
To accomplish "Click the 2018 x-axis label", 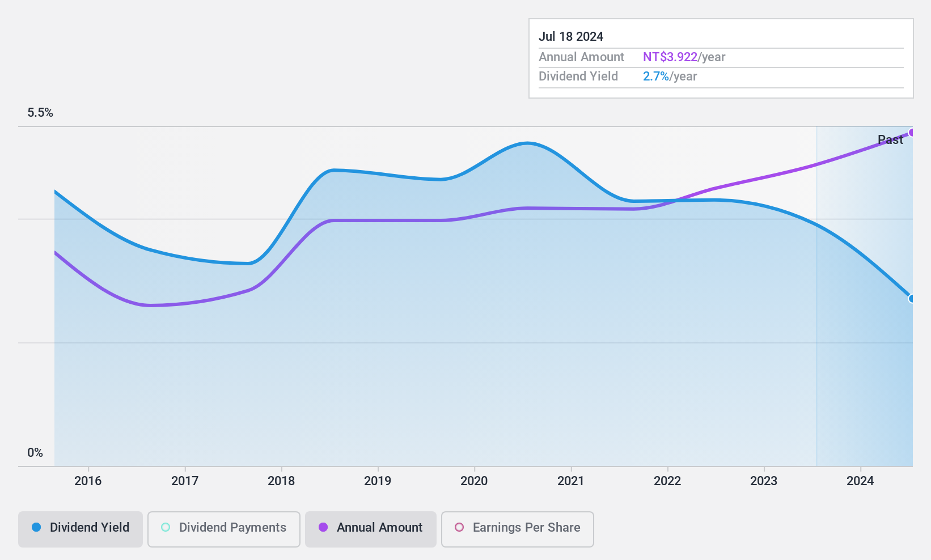I will point(281,481).
